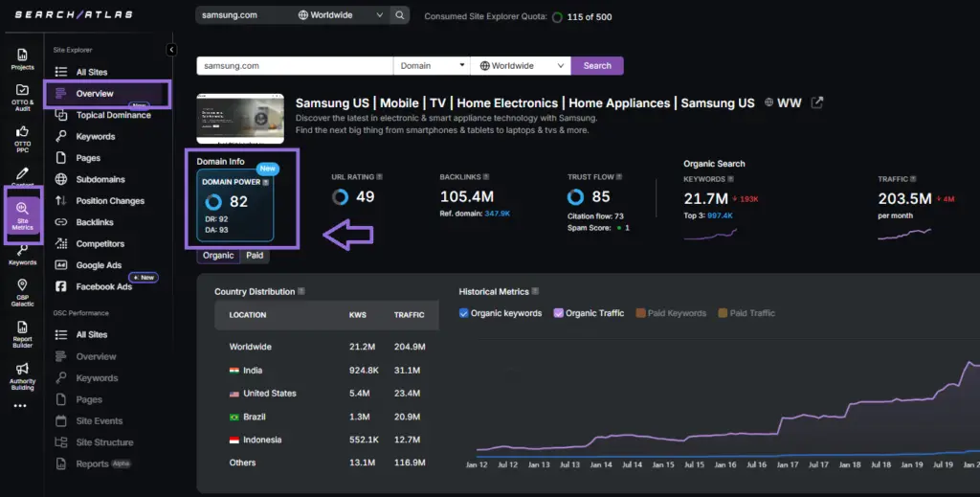
Task: Switch to the Organic tab
Action: tap(218, 255)
